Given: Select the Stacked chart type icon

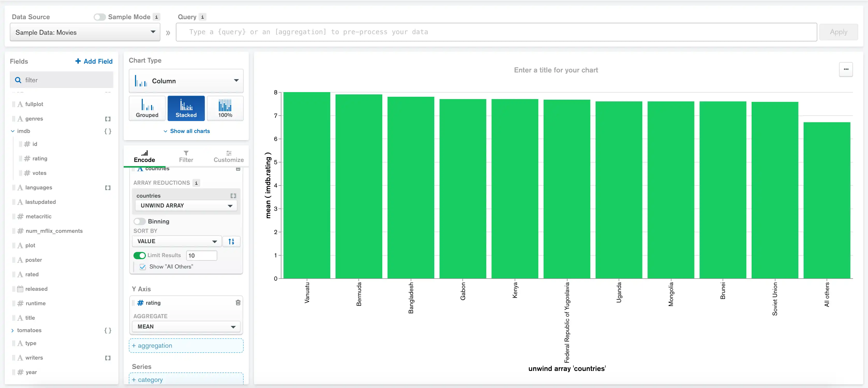Looking at the screenshot, I should click(185, 108).
